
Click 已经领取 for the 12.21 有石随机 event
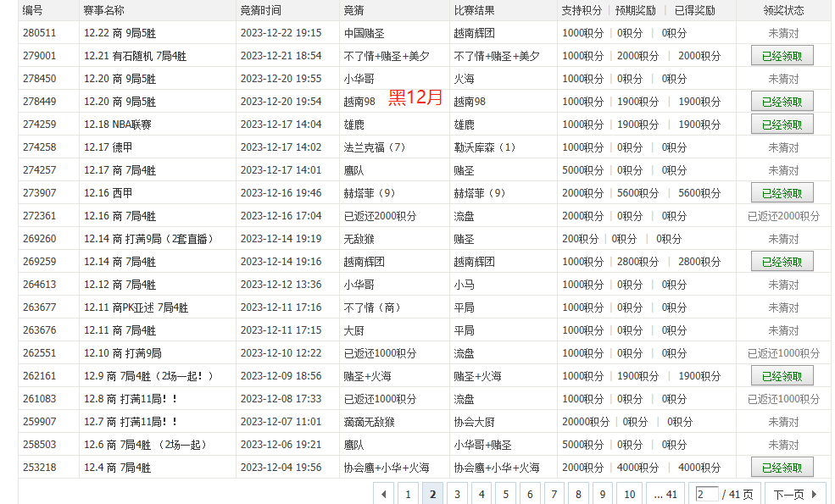[781, 55]
